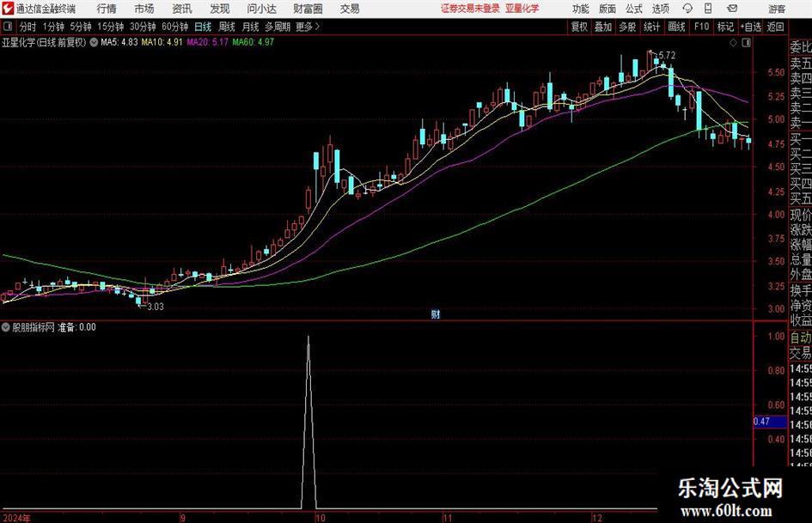Open the 财富圈 menu
812x523 pixels.
pyautogui.click(x=308, y=9)
